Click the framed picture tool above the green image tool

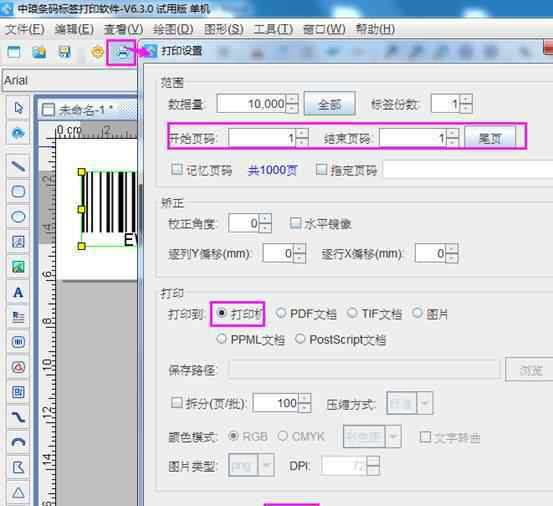click(x=18, y=242)
